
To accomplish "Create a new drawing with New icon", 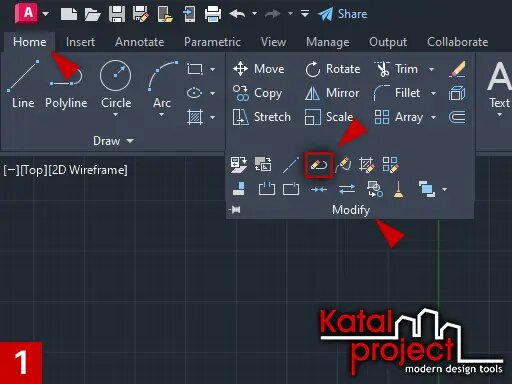I will [x=69, y=14].
